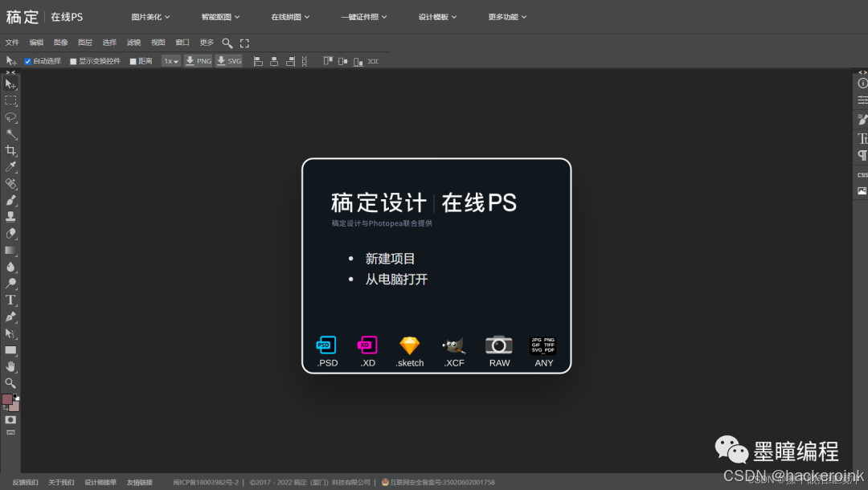Select the Clone Stamp tool
The width and height of the screenshot is (868, 490).
pos(10,217)
